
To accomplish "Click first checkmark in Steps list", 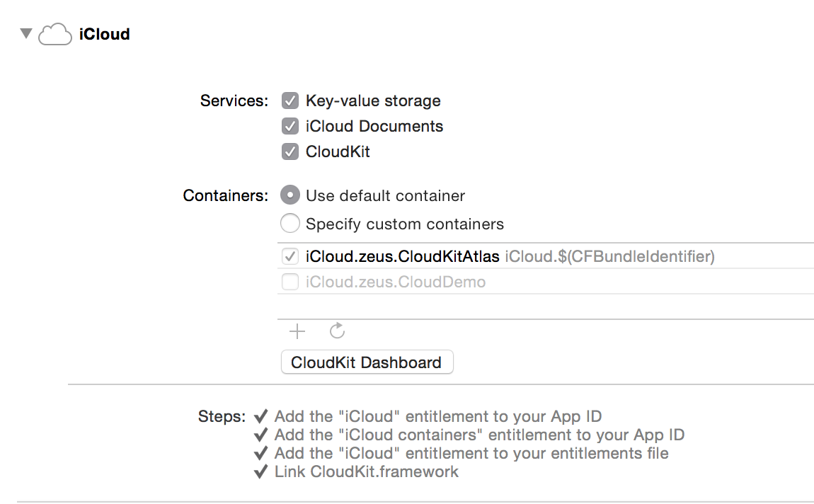I will coord(261,416).
